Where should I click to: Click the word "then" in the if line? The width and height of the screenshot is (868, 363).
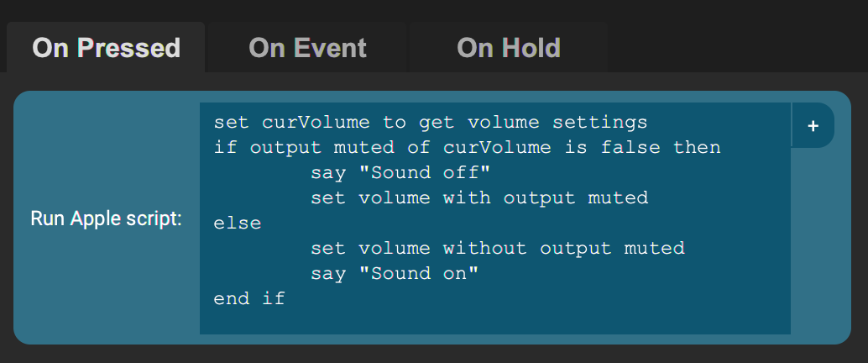pyautogui.click(x=697, y=148)
